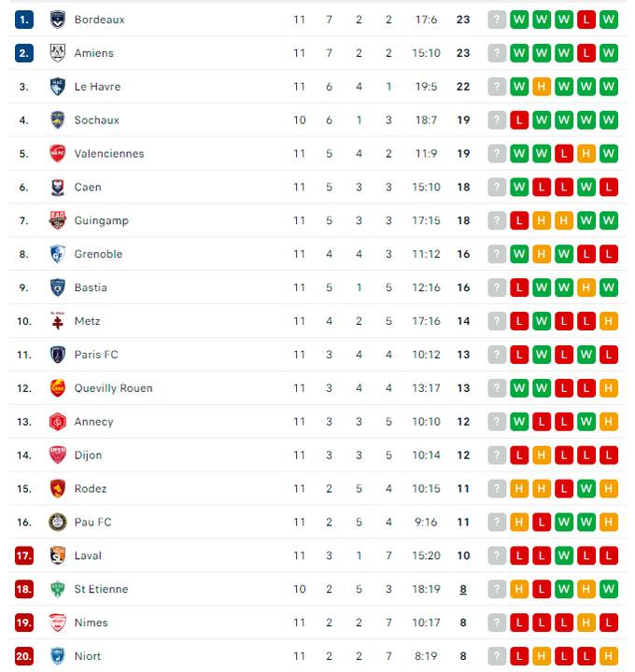Click Bordeaux's upcoming match question mark badge
Viewport: 635px width, 672px height.
pos(497,20)
